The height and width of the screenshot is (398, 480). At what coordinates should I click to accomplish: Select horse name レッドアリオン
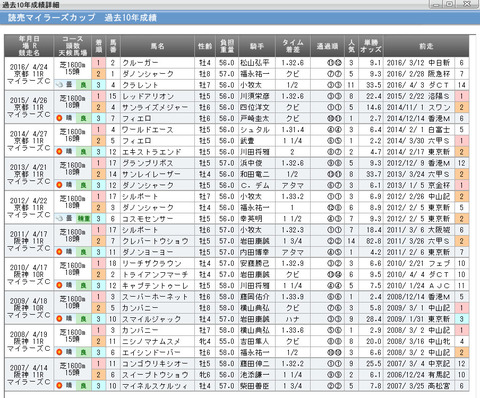click(x=148, y=96)
